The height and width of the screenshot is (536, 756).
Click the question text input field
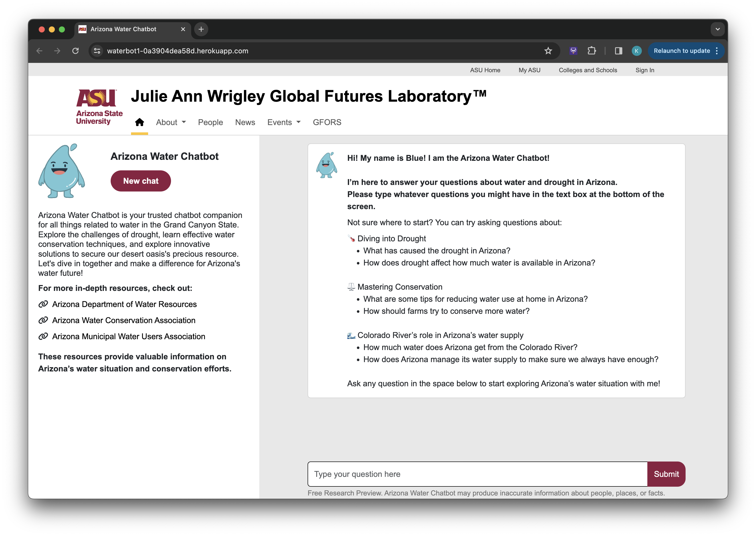pos(477,474)
